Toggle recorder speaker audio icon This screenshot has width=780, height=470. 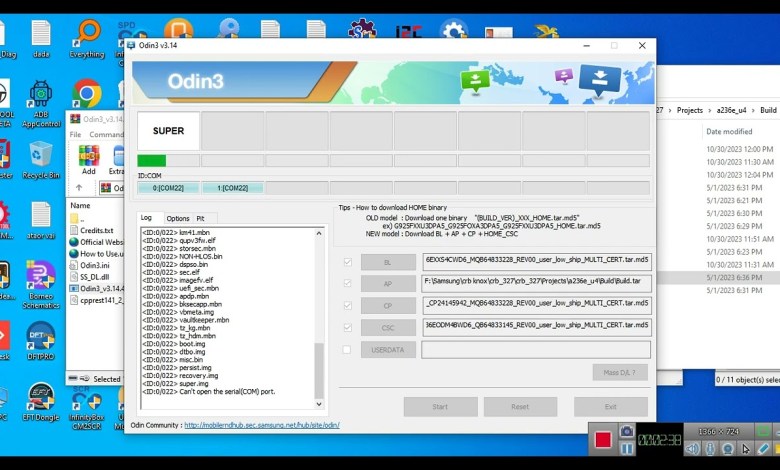[692, 449]
